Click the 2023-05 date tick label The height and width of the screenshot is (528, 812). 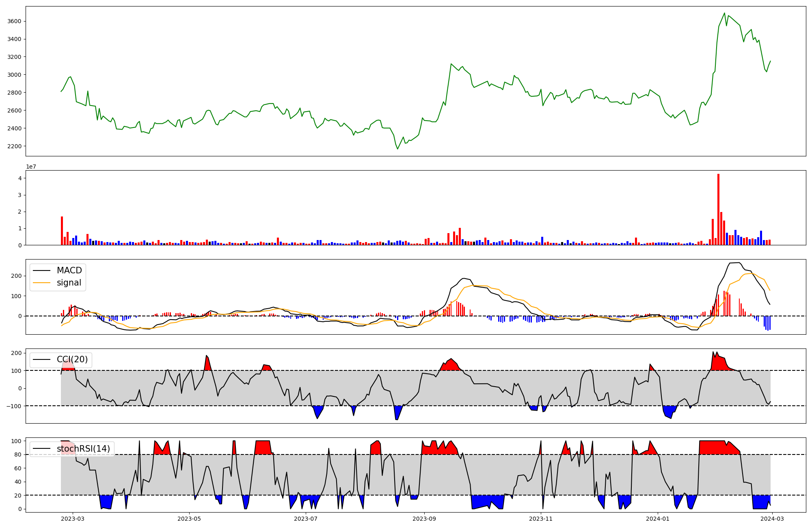tap(189, 519)
